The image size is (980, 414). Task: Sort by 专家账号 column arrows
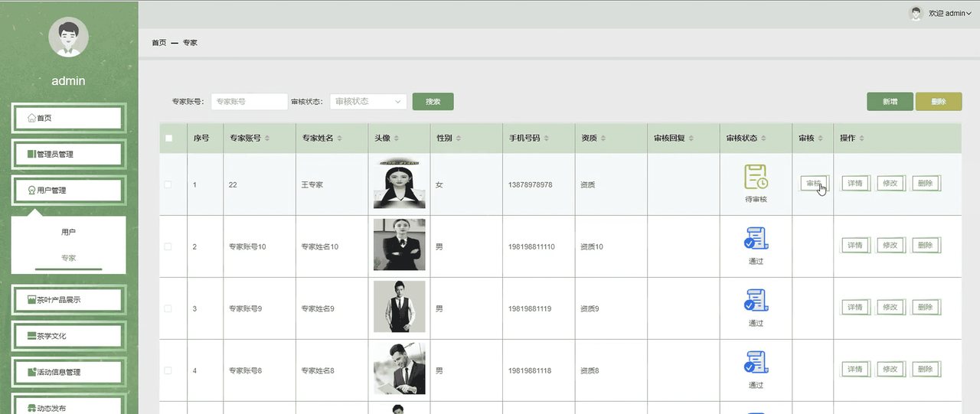point(268,139)
